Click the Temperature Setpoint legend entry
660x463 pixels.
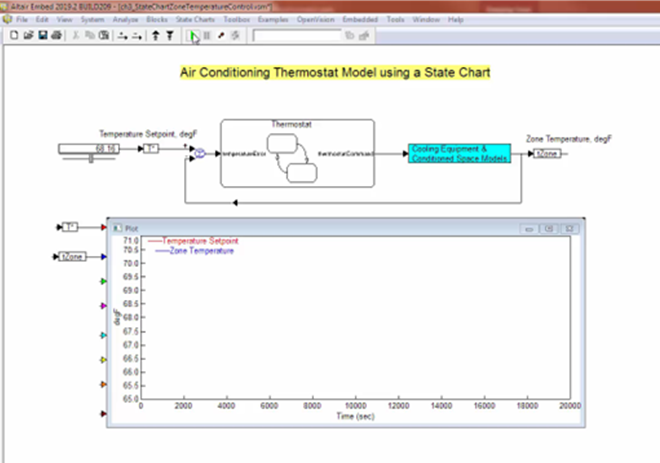tap(193, 241)
